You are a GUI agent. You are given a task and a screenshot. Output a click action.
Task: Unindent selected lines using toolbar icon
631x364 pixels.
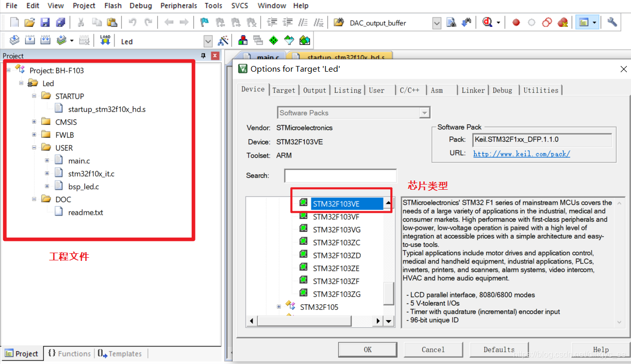coord(288,22)
